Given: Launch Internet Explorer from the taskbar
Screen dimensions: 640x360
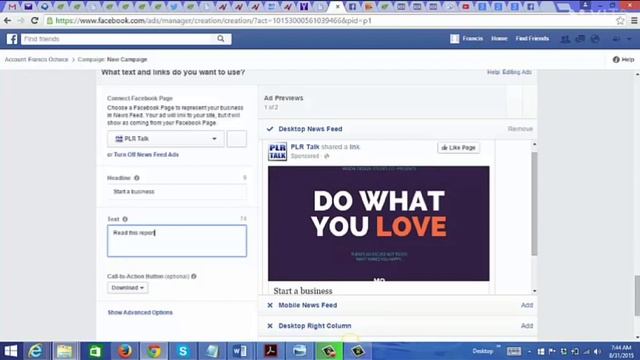Looking at the screenshot, I should pyautogui.click(x=36, y=351).
